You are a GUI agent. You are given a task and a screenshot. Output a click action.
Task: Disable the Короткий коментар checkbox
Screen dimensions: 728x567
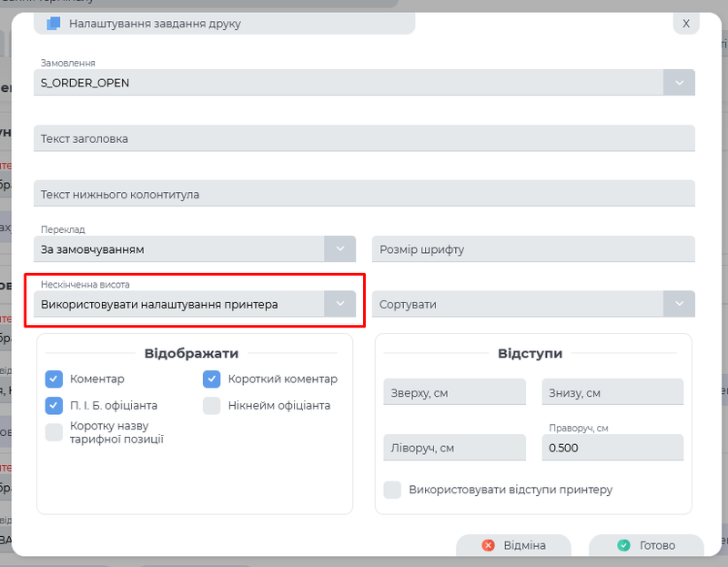coord(210,379)
